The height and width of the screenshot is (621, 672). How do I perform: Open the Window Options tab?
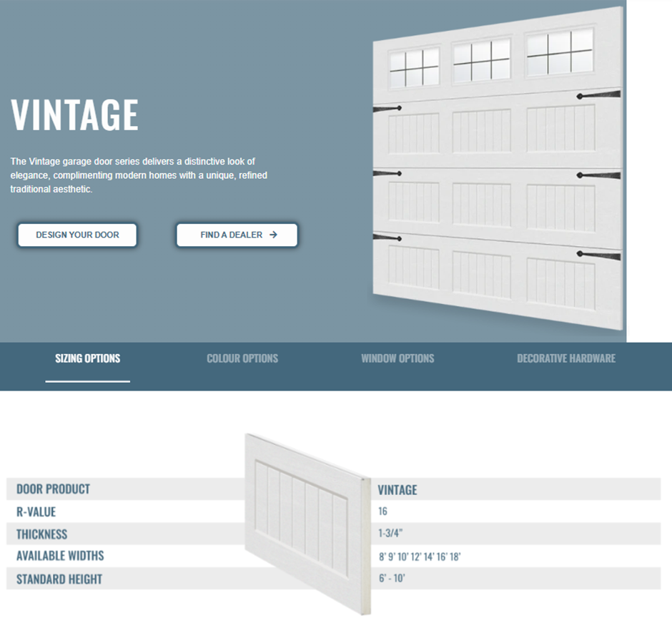click(397, 358)
